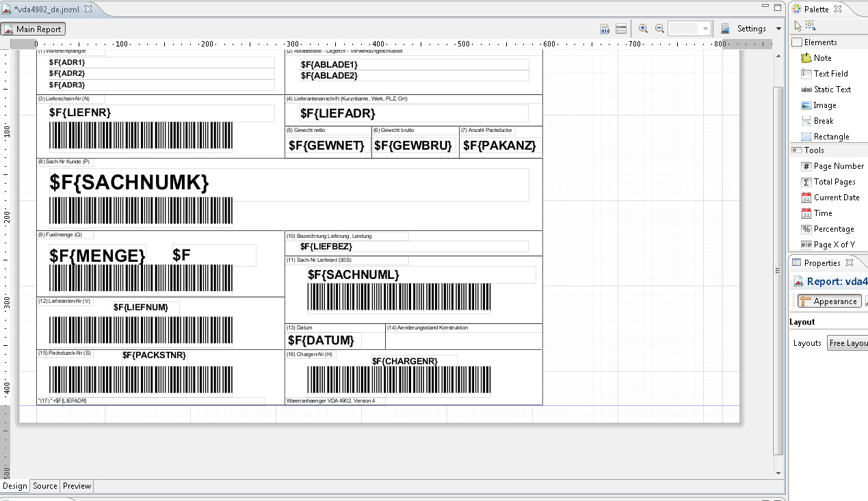Activate the arrow selection tool in Palette

[797, 25]
